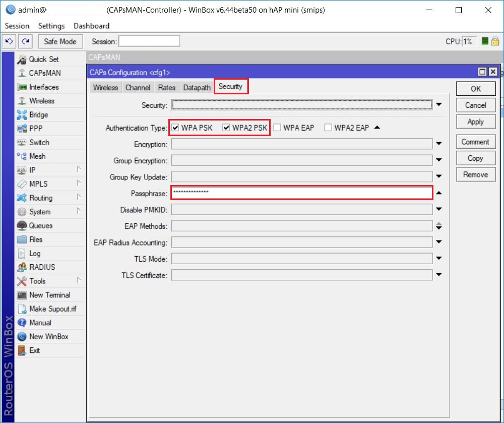This screenshot has width=504, height=423.
Task: Expand the TLS Mode field arrow
Action: [439, 259]
